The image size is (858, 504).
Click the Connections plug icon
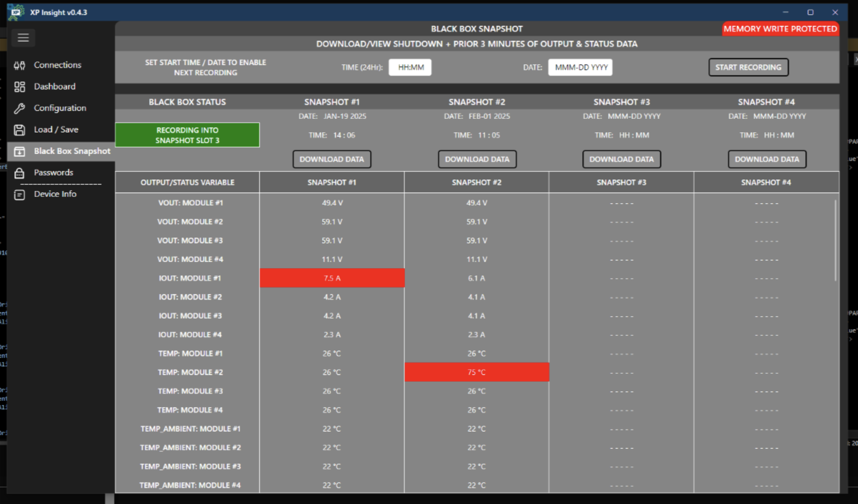pos(19,65)
